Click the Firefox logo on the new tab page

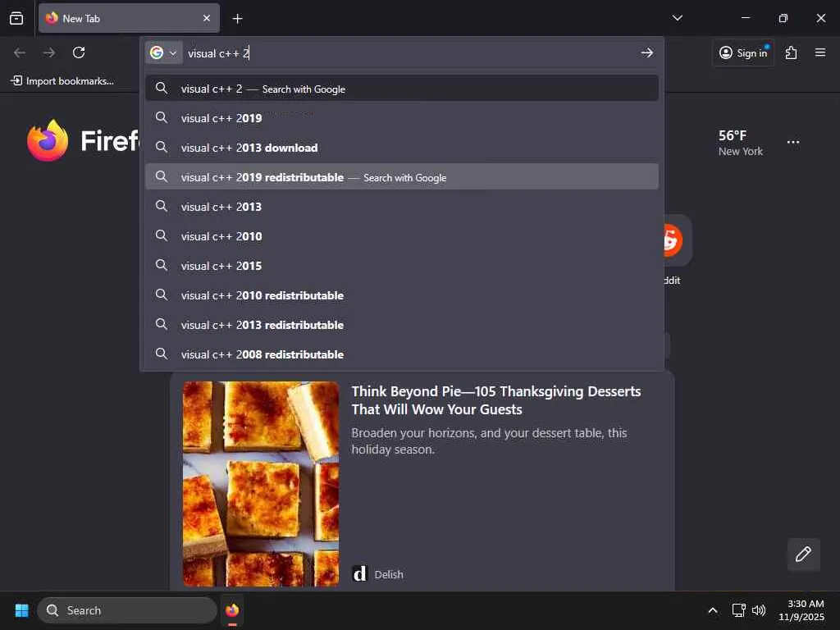pyautogui.click(x=48, y=140)
